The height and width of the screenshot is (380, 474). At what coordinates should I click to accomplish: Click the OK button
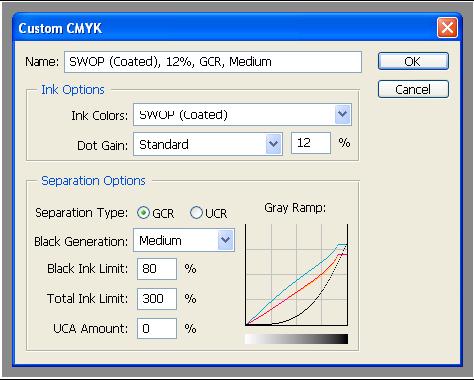coord(413,61)
